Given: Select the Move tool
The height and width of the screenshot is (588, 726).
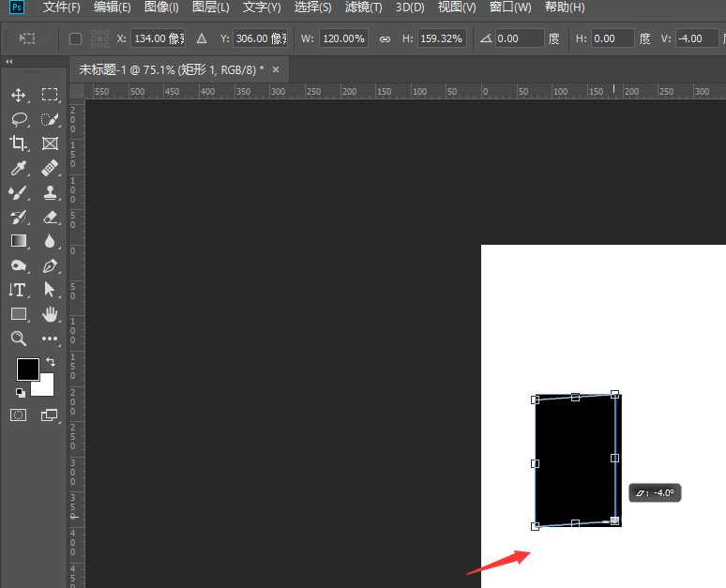Looking at the screenshot, I should coord(18,96).
